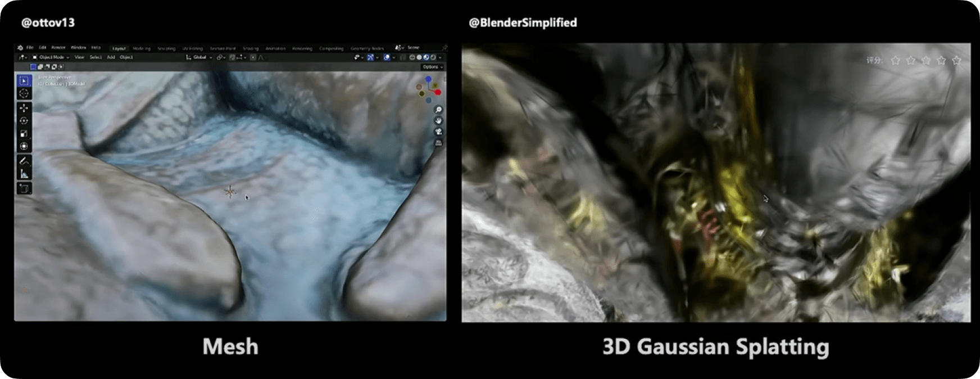Switch to the Sculpting workspace tab
This screenshot has height=379, width=980.
click(166, 48)
